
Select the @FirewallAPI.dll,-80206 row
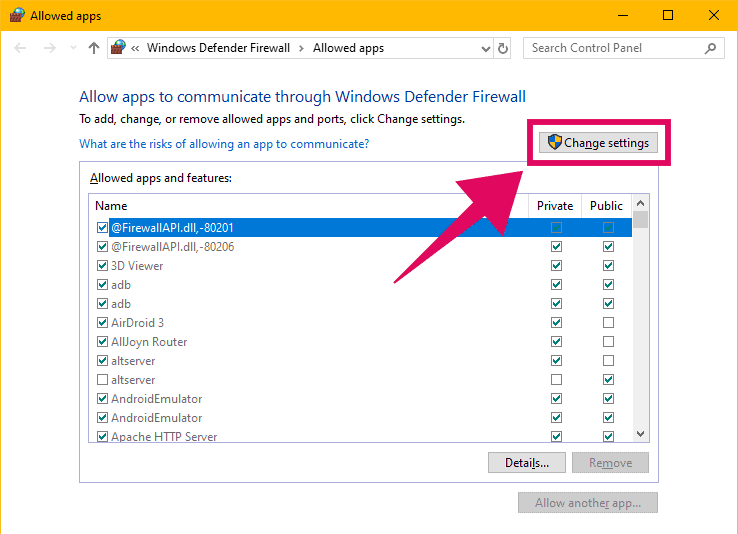coord(361,247)
